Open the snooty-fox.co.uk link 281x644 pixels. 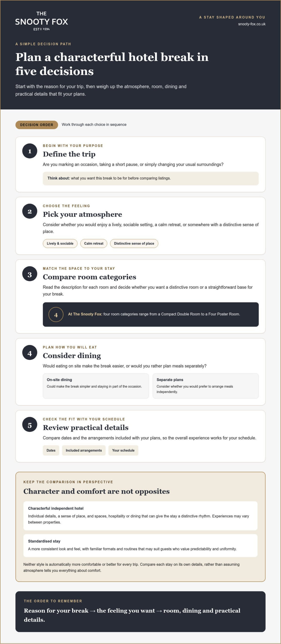tap(252, 24)
